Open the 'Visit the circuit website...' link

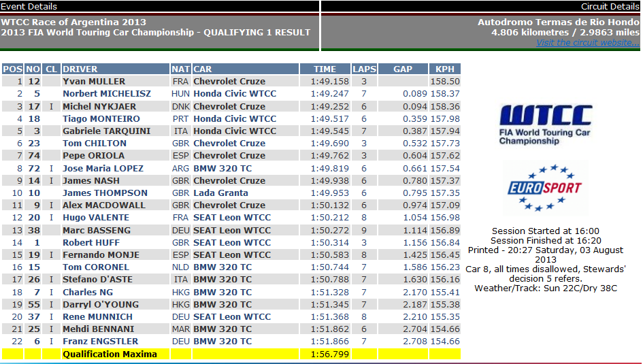click(x=587, y=43)
